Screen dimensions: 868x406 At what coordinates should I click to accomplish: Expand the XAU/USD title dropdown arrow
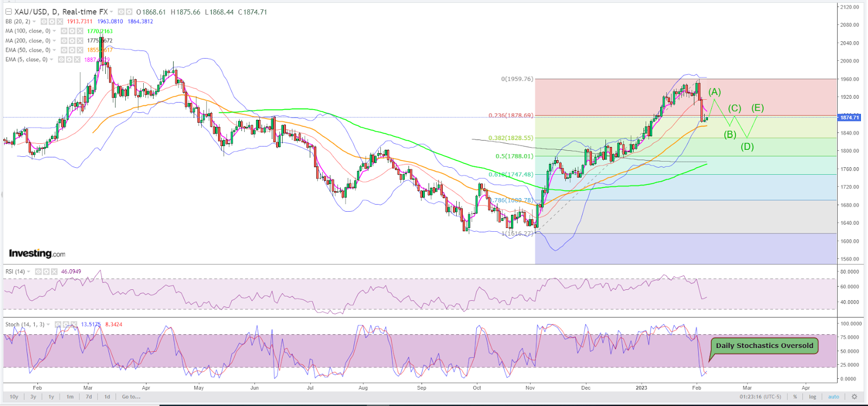pyautogui.click(x=111, y=11)
